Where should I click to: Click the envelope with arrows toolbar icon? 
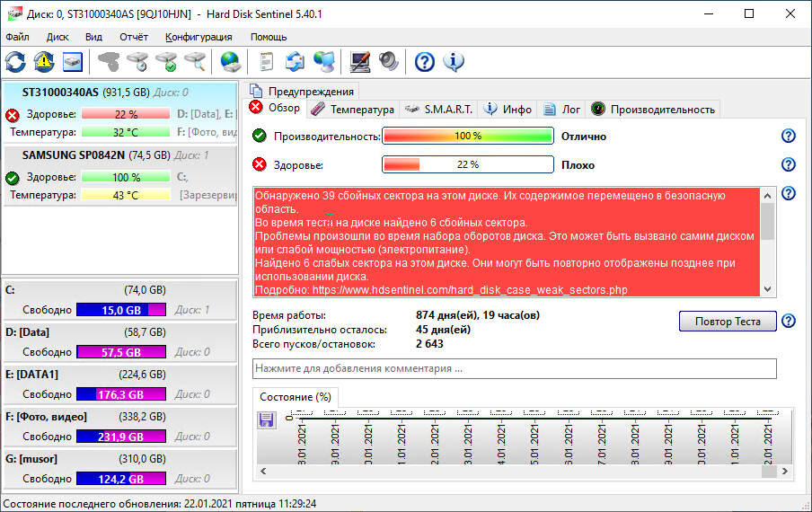[x=296, y=62]
